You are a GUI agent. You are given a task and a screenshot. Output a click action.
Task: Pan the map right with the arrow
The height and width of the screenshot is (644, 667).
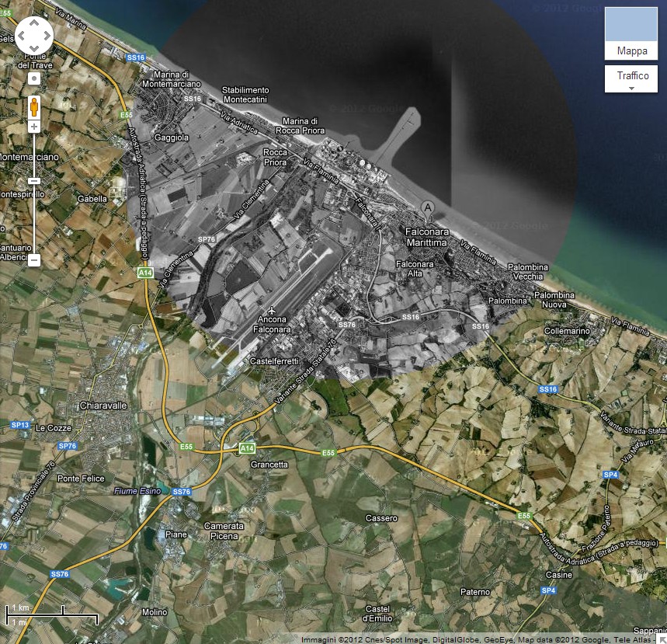click(46, 35)
